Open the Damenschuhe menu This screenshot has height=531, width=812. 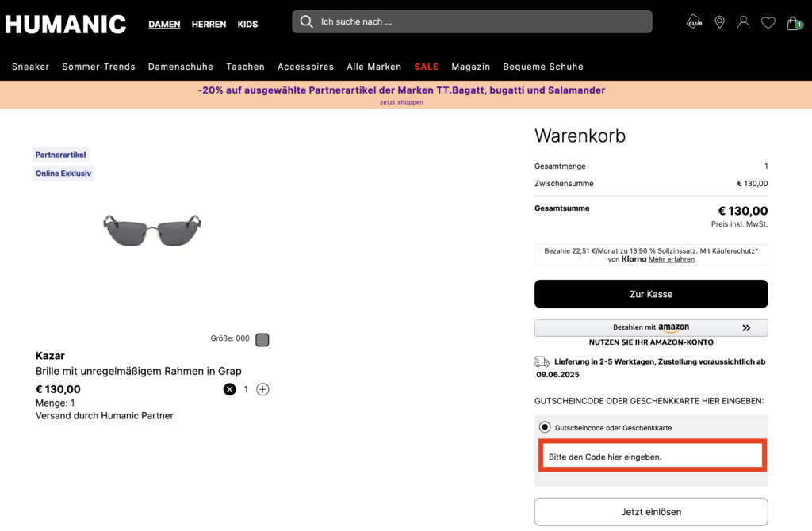180,67
